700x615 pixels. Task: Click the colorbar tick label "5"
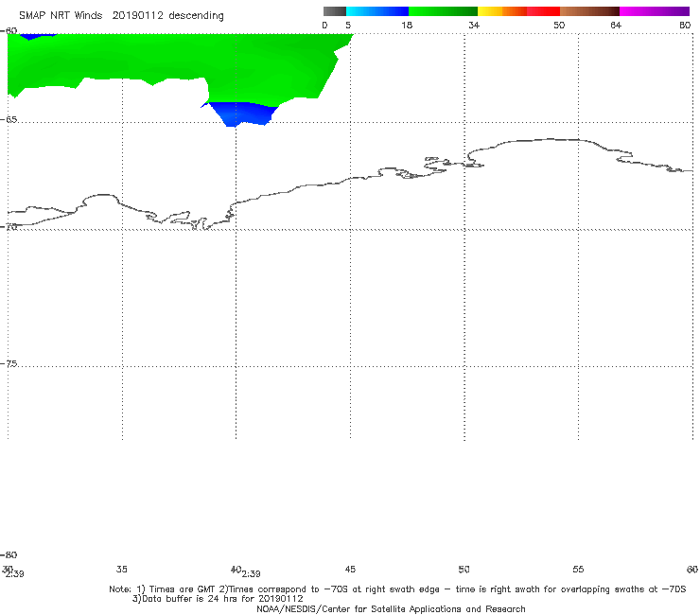pyautogui.click(x=348, y=25)
